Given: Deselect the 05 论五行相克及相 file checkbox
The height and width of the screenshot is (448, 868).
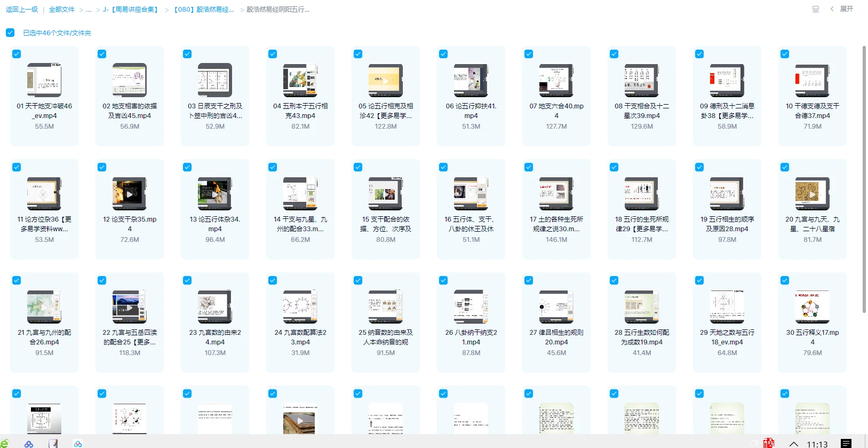Looking at the screenshot, I should (x=358, y=54).
